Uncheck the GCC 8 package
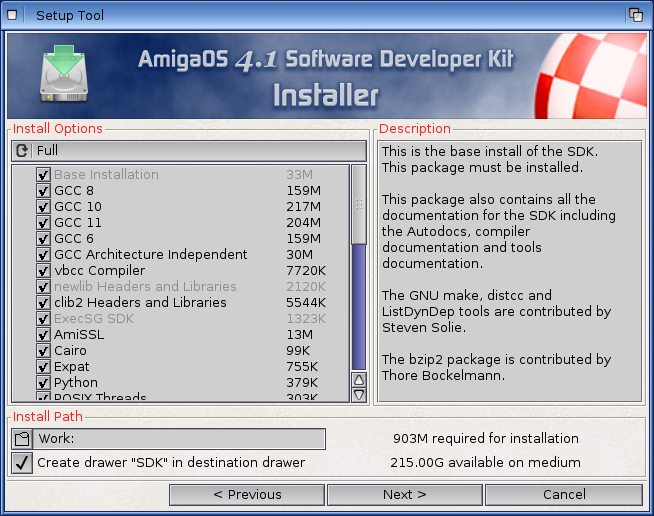This screenshot has height=516, width=654. tap(43, 191)
